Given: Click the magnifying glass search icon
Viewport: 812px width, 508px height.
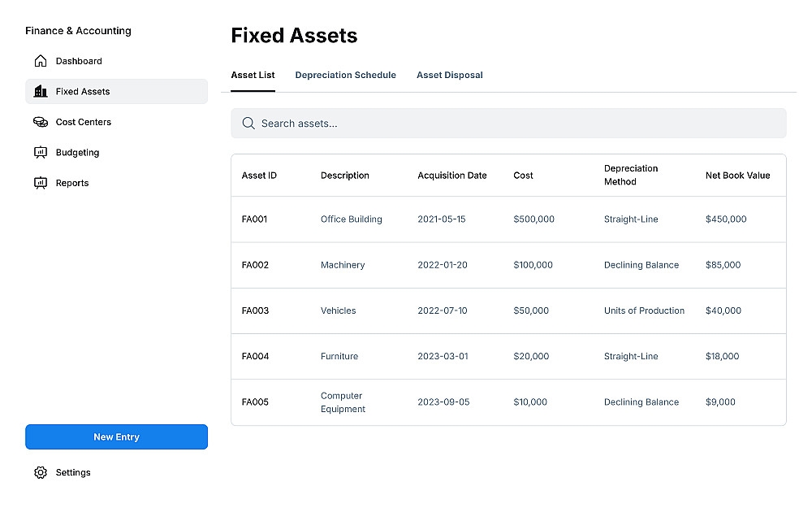Looking at the screenshot, I should [248, 124].
